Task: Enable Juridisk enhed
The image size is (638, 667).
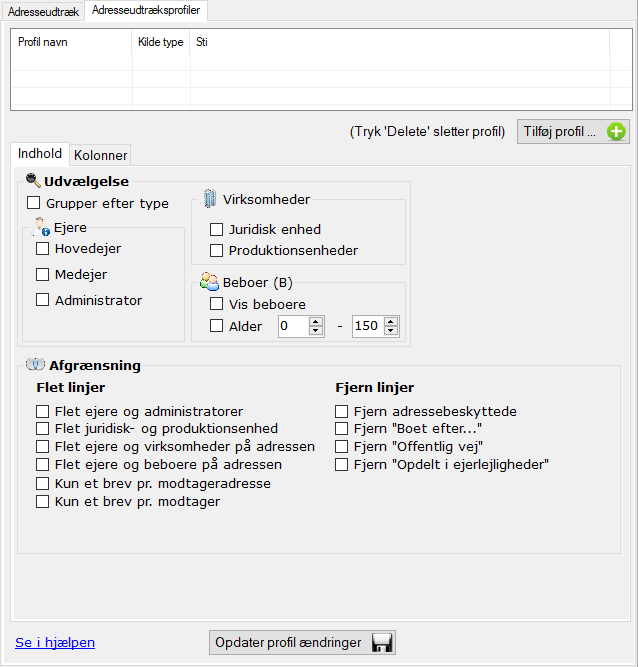Action: 216,229
